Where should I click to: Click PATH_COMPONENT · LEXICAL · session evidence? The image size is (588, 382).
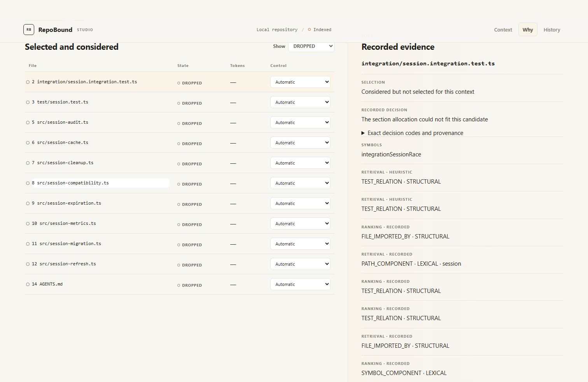[411, 264]
